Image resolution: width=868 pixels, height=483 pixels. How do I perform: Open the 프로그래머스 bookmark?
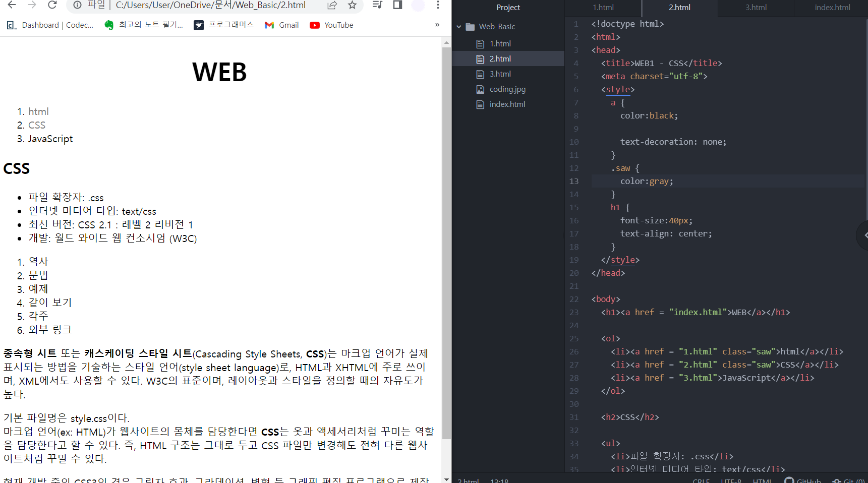[x=224, y=25]
